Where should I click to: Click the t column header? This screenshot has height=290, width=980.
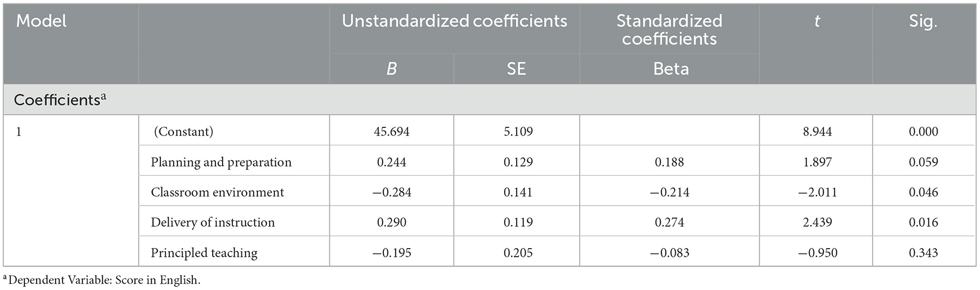[817, 21]
